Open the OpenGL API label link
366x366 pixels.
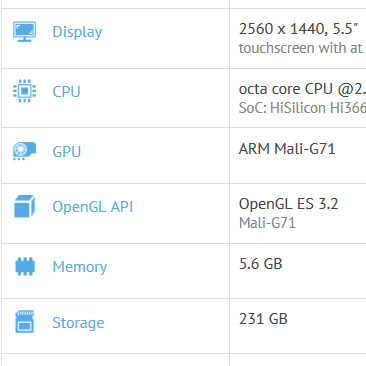[93, 207]
